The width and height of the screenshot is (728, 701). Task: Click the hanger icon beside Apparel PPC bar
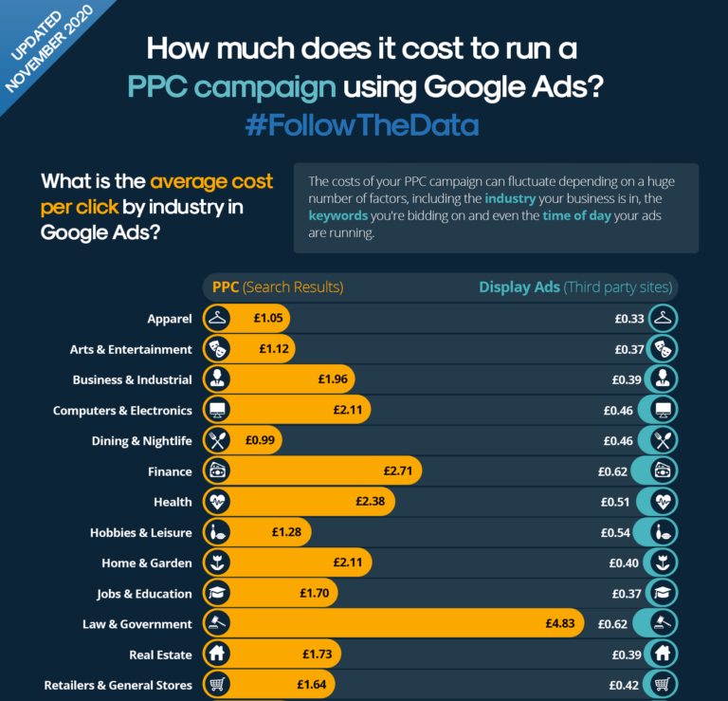(217, 319)
